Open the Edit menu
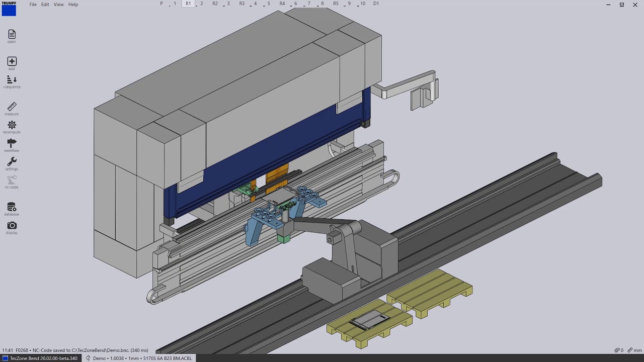Image resolution: width=644 pixels, height=362 pixels. pos(45,5)
